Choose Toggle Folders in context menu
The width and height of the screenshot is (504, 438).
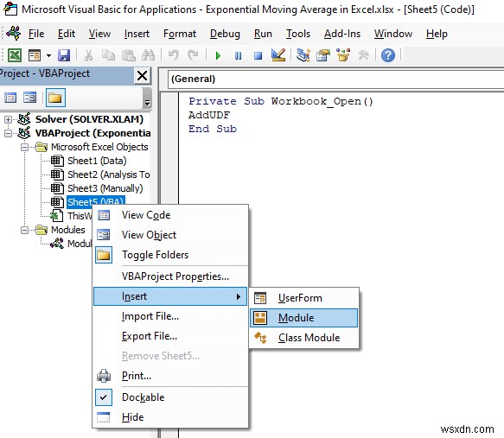coord(170,255)
